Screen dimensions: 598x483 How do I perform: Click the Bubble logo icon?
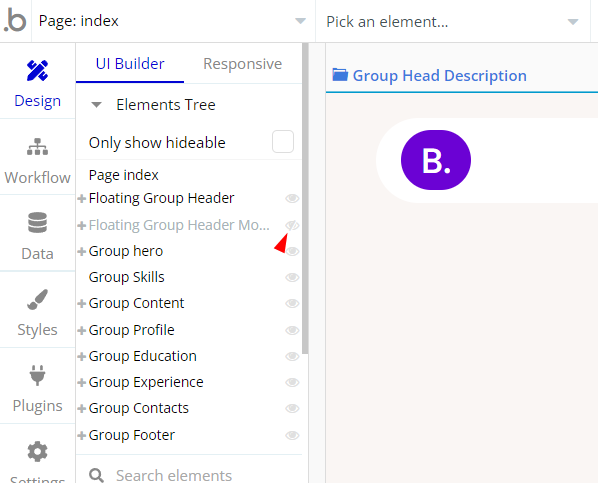tap(15, 21)
